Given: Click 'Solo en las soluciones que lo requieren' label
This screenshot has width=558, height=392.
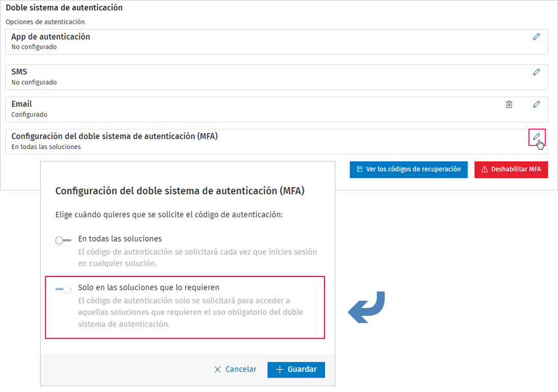Looking at the screenshot, I should (x=149, y=288).
